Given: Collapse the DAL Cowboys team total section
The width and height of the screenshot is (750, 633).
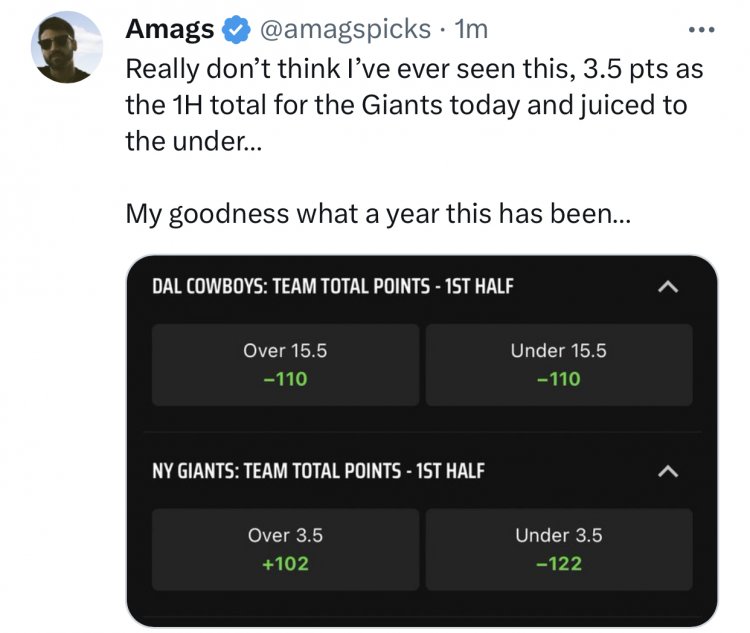Looking at the screenshot, I should click(668, 287).
